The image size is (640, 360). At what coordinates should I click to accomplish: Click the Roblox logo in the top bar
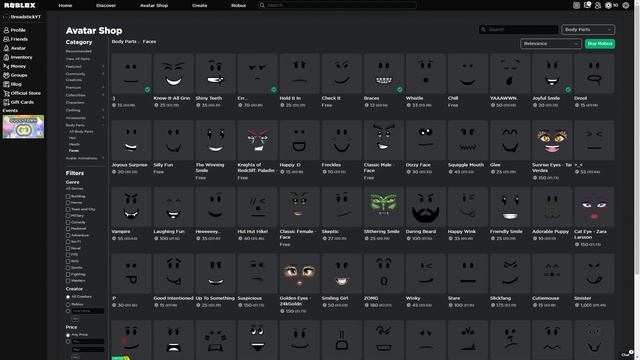(x=20, y=5)
